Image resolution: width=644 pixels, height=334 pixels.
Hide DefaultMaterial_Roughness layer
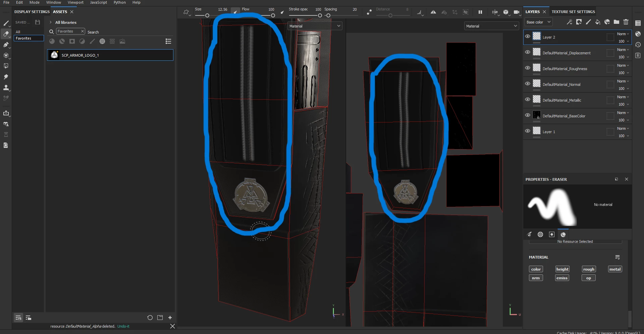point(528,68)
